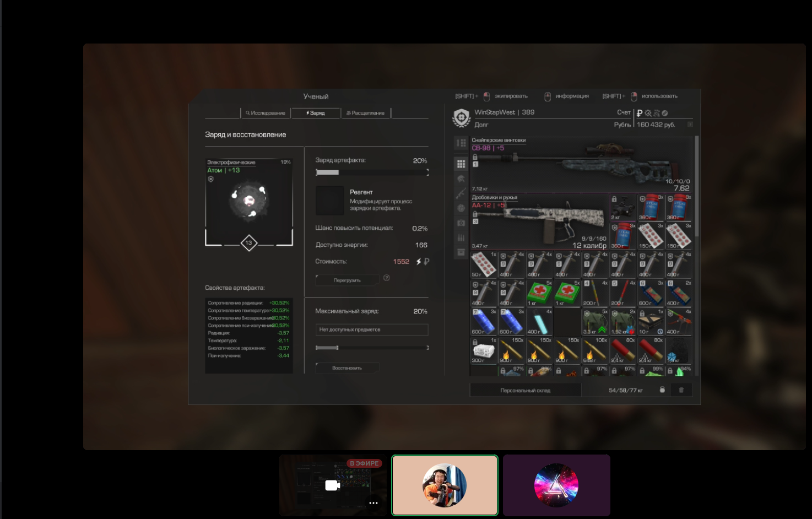Screen dimensions: 812x519
Task: Click the kettlebell weight icon
Action: [662, 390]
